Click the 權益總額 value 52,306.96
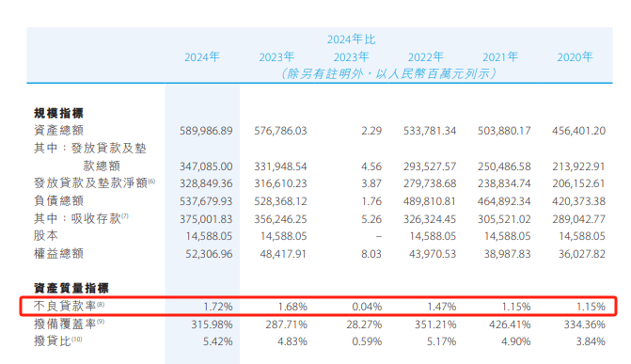Image resolution: width=631 pixels, height=364 pixels. [209, 254]
